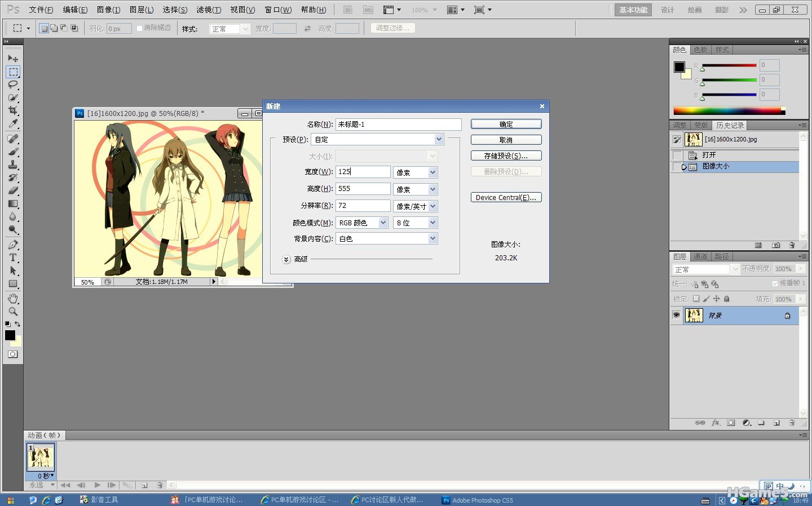Toggle the lock all option

click(x=726, y=299)
